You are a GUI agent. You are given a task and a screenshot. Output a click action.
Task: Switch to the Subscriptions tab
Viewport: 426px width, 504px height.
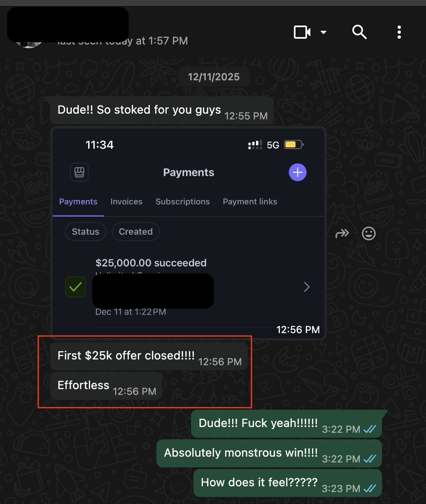point(183,202)
